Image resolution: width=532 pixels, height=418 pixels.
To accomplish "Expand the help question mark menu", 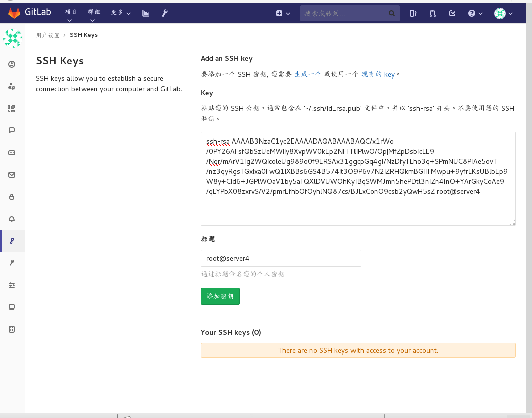I will pos(475,13).
